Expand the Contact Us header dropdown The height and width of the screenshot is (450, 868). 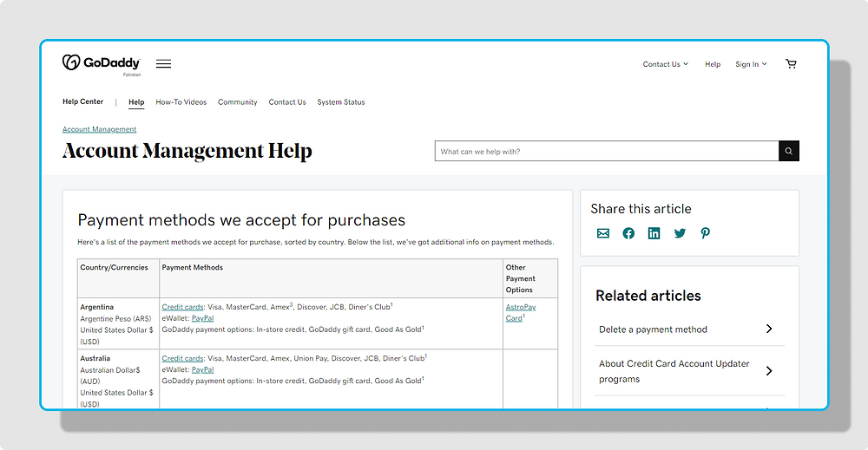[666, 64]
